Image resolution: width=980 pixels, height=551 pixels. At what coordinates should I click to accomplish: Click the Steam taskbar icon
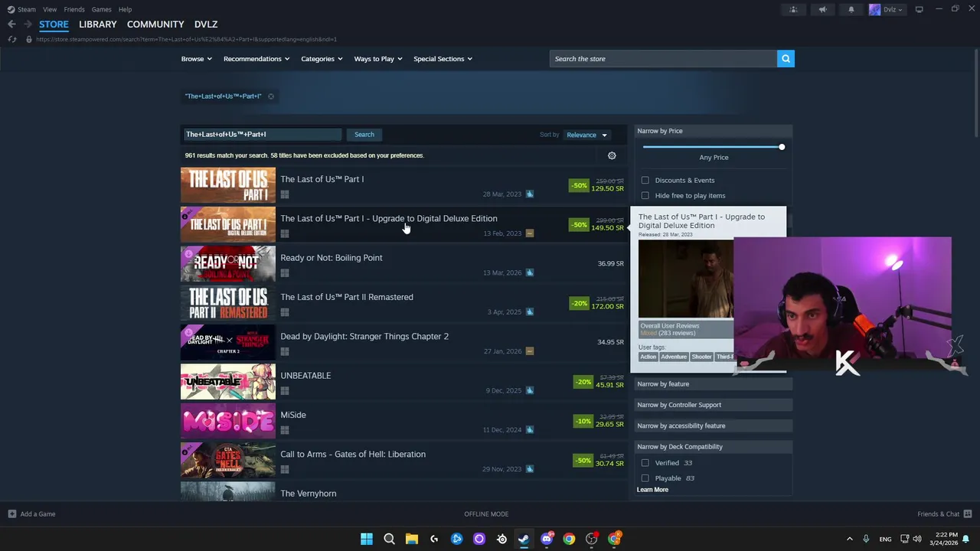[x=524, y=539]
